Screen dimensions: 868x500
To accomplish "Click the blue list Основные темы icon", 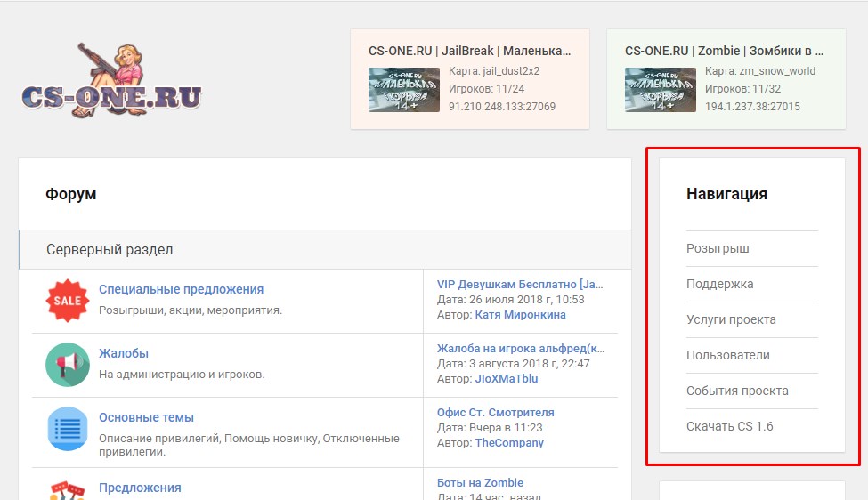I will pyautogui.click(x=68, y=429).
